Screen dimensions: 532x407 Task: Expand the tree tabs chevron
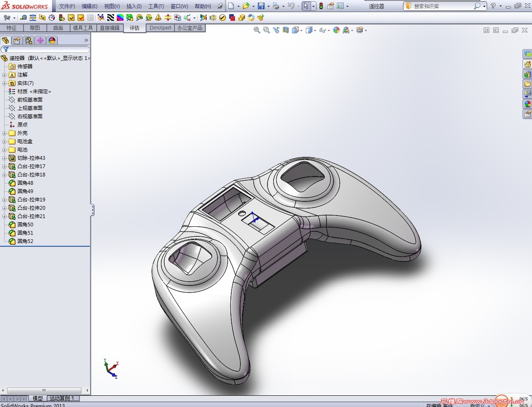[x=86, y=40]
